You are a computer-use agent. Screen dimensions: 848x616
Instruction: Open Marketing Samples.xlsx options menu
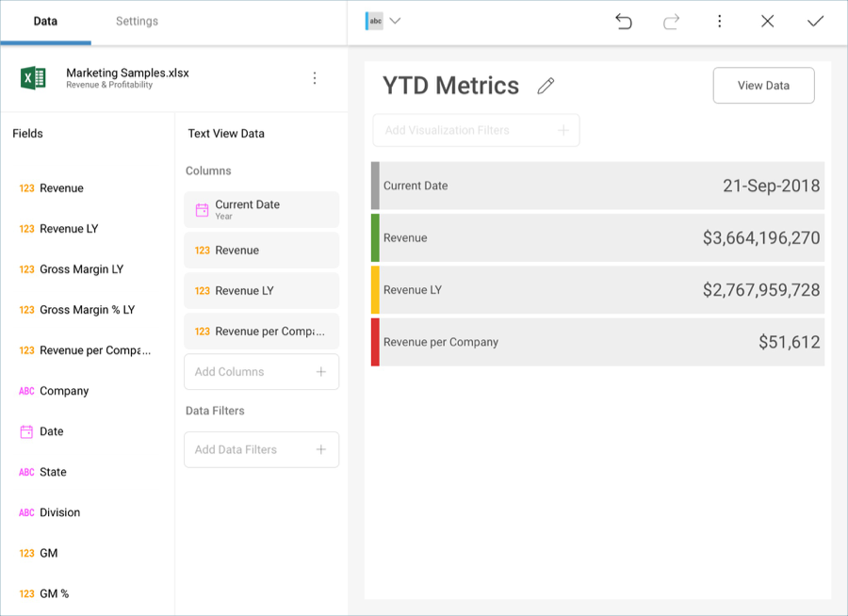tap(315, 78)
